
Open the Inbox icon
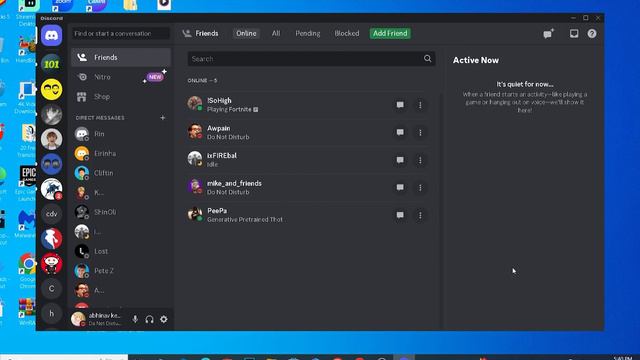(574, 33)
